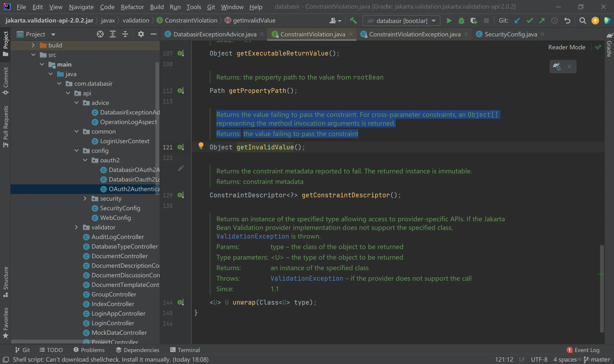Screen dimensions: 614x364
Task: Click Git update project arrow
Action: [517, 21]
